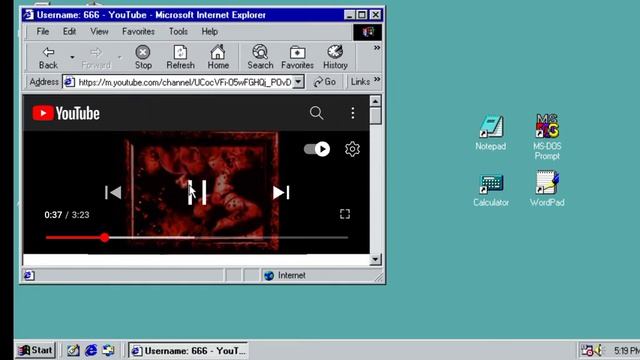Open the Tools menu
The height and width of the screenshot is (360, 640).
[178, 31]
